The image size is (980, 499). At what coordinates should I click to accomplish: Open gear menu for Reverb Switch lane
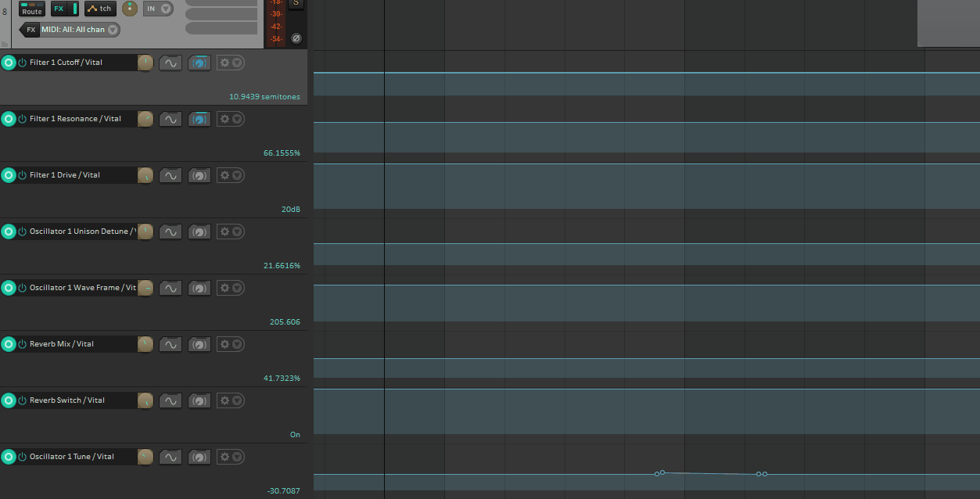click(x=231, y=400)
